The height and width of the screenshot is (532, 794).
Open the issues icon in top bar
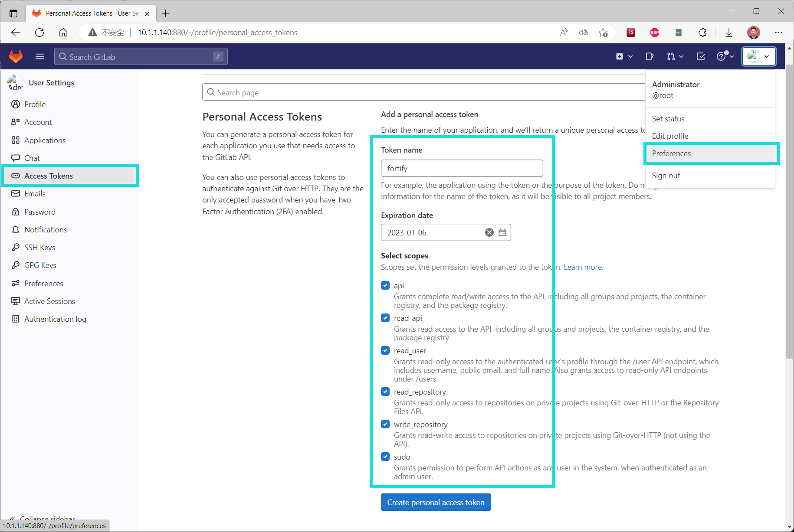click(x=650, y=56)
